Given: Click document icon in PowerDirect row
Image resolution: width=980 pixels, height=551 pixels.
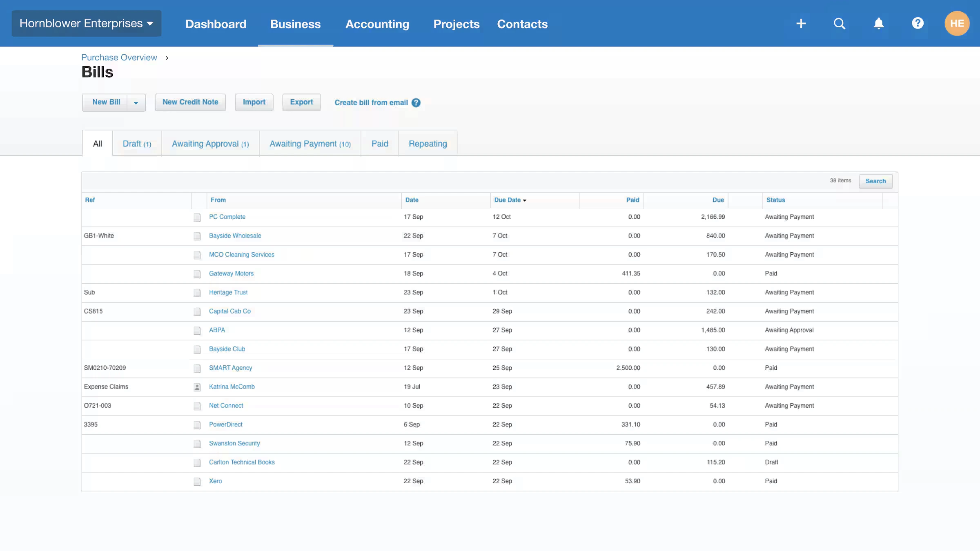Looking at the screenshot, I should click(x=197, y=425).
